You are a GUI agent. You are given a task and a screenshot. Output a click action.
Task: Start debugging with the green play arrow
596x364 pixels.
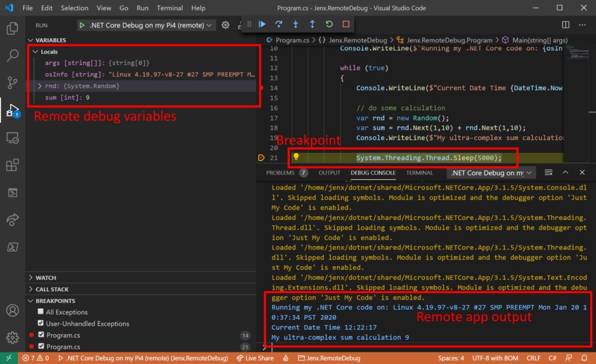[x=81, y=26]
